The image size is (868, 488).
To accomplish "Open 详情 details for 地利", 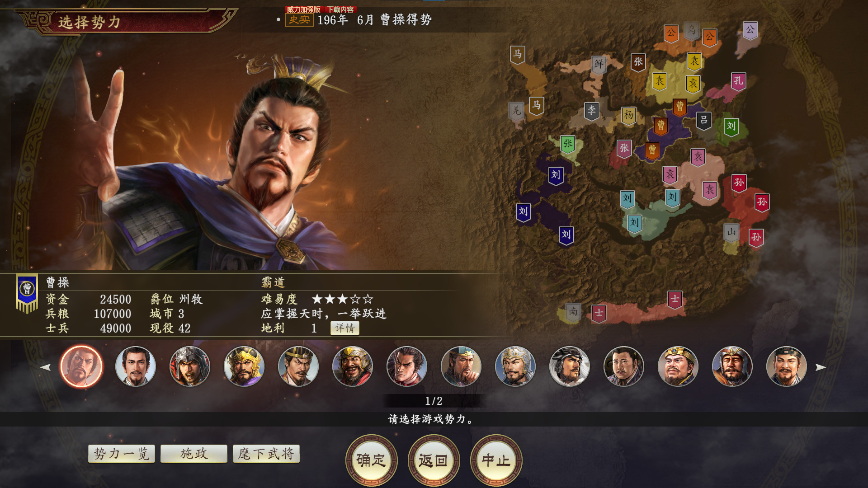I will 345,328.
